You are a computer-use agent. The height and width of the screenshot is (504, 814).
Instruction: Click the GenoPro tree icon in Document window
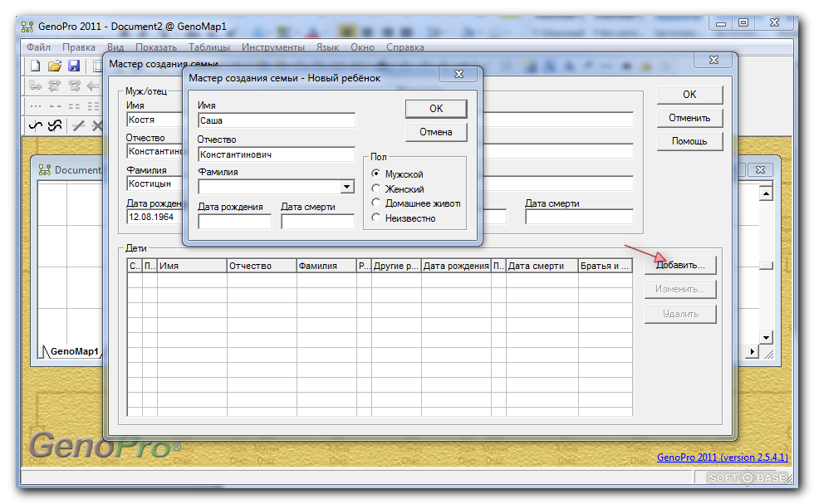[45, 169]
